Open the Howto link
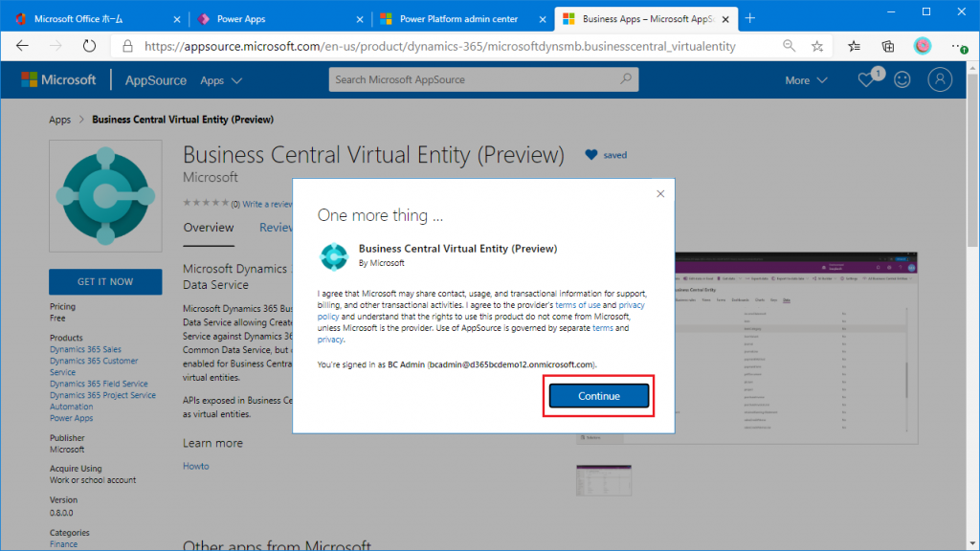Image resolution: width=980 pixels, height=551 pixels. coord(195,466)
